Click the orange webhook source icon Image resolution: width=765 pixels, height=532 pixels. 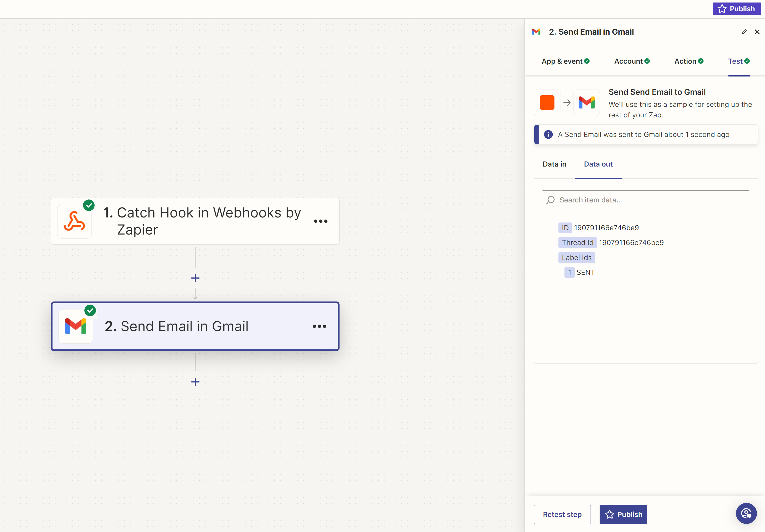pos(547,103)
